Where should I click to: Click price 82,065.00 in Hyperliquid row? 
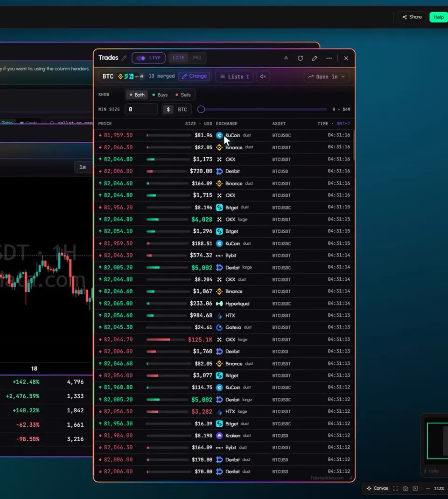point(118,304)
